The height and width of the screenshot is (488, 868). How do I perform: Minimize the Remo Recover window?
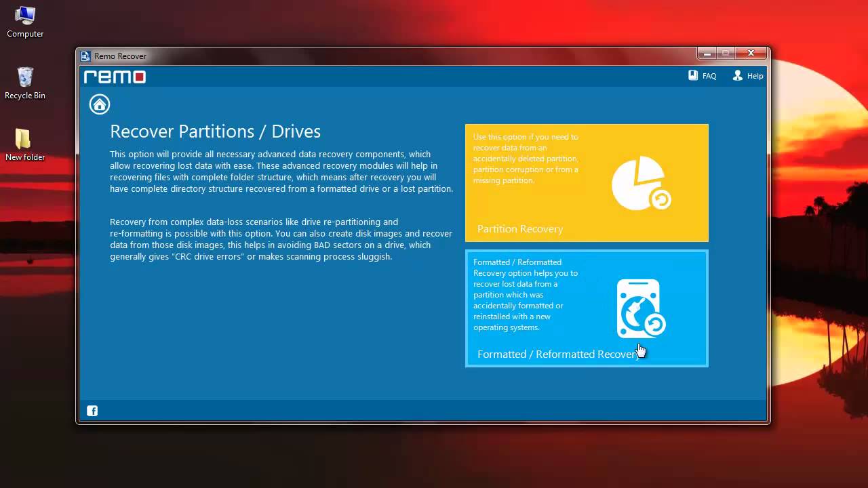[707, 53]
